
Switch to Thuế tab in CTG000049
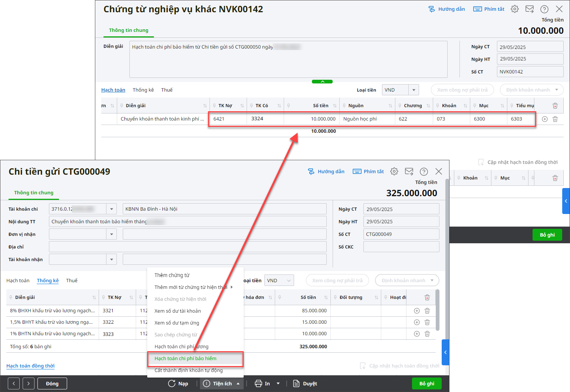[x=72, y=280]
